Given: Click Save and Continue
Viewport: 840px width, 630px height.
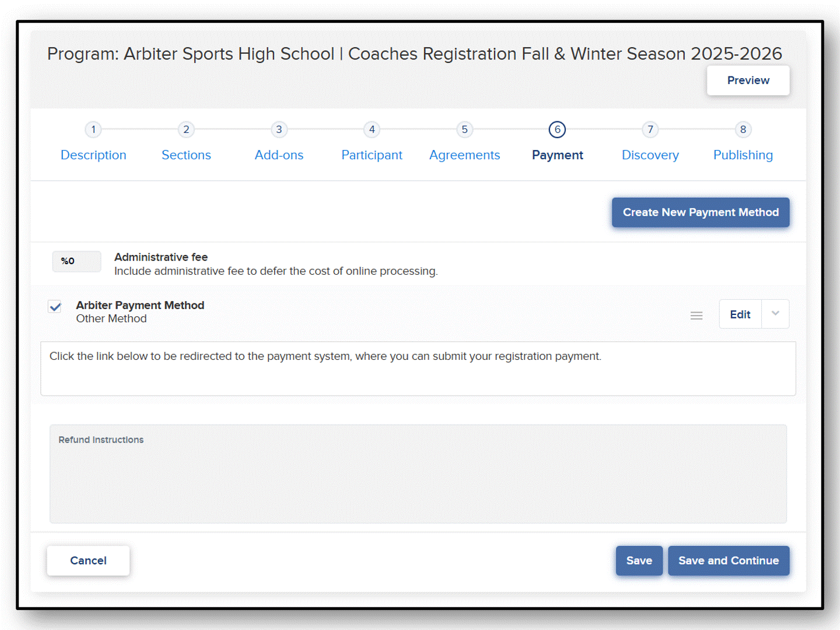Looking at the screenshot, I should 729,561.
